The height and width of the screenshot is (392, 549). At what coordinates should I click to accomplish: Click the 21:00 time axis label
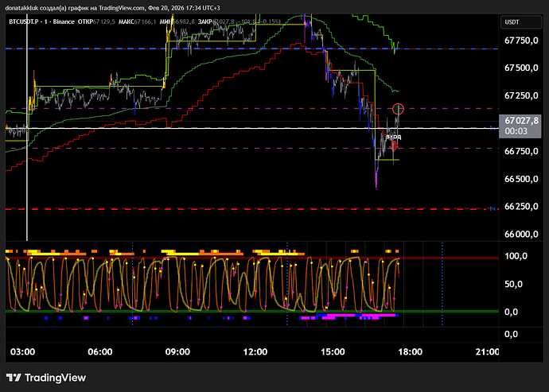(486, 352)
